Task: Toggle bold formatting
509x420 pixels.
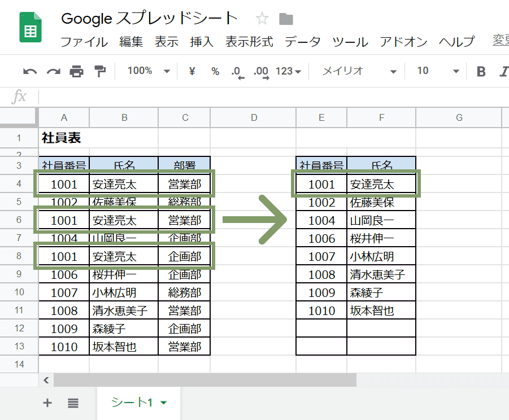Action: click(x=481, y=71)
